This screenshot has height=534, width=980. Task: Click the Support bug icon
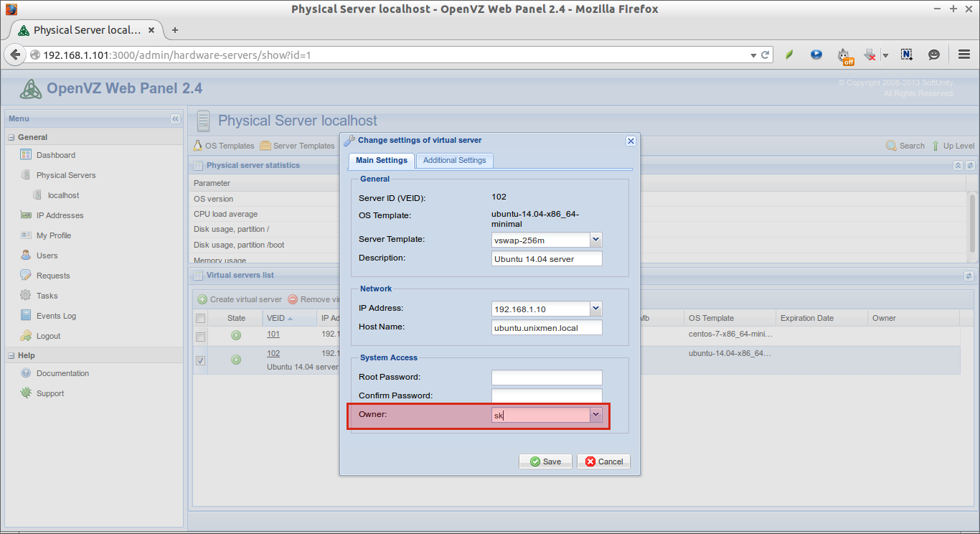point(26,393)
